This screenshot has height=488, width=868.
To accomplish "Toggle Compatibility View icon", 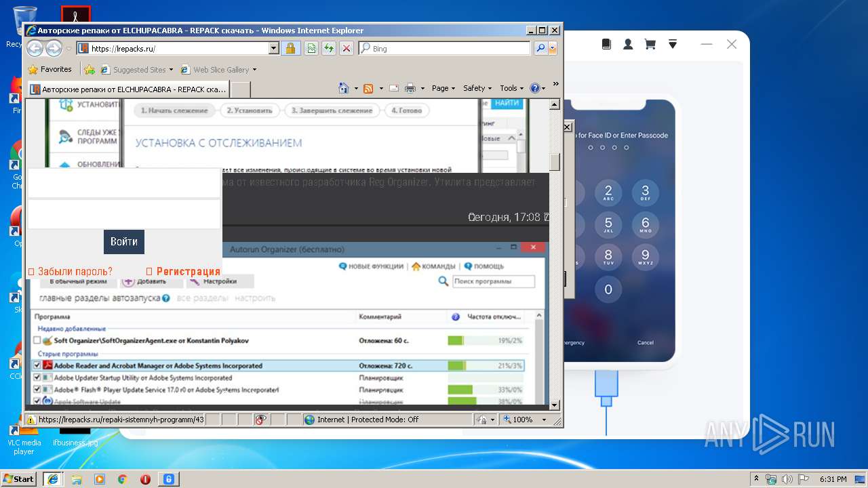I will point(311,48).
